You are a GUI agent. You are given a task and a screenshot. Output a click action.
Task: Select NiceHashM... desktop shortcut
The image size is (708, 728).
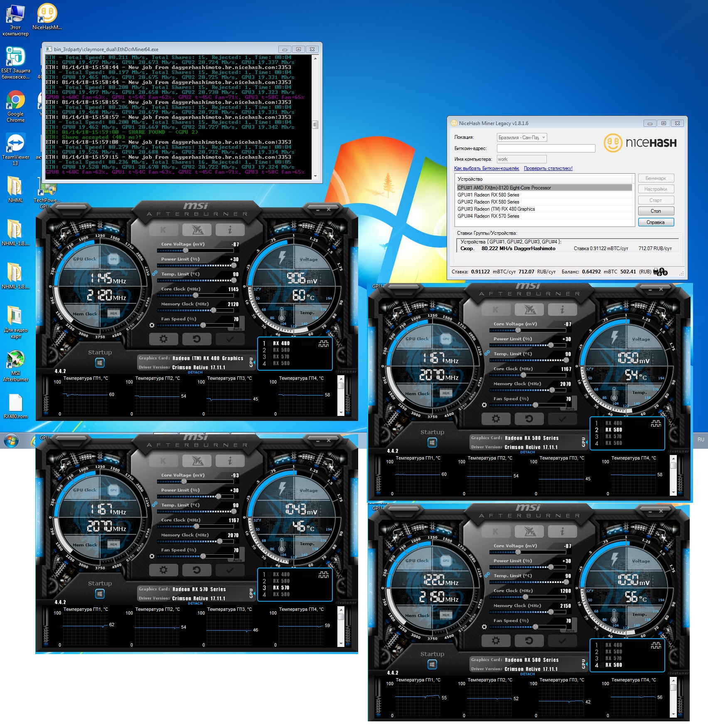click(x=47, y=17)
